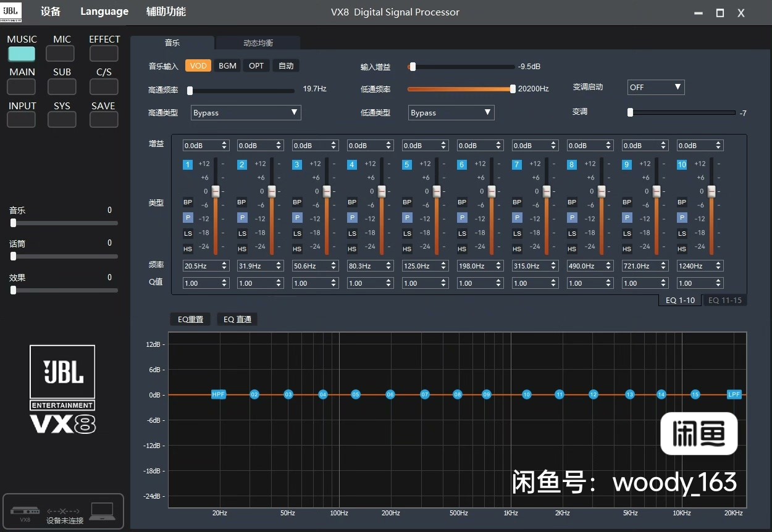772x532 pixels.
Task: Toggle EQ band 5 enable button
Action: [407, 165]
